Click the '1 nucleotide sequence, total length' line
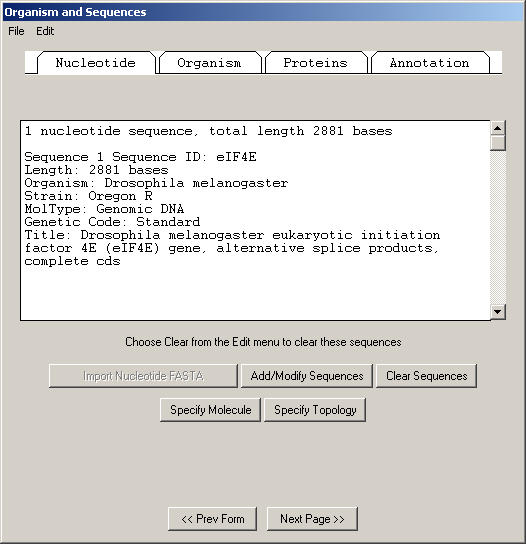This screenshot has height=544, width=526. (208, 131)
